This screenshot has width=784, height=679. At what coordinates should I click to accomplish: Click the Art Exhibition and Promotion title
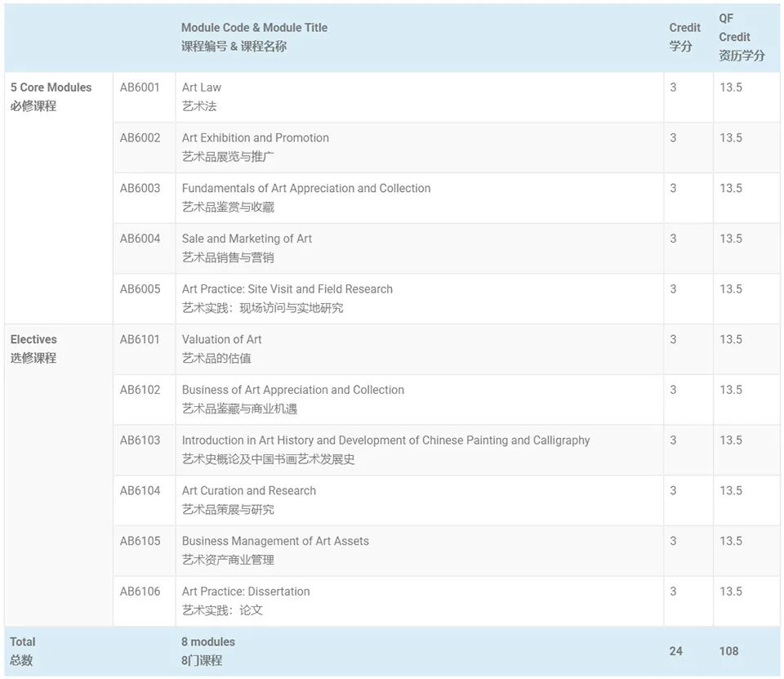tap(255, 138)
